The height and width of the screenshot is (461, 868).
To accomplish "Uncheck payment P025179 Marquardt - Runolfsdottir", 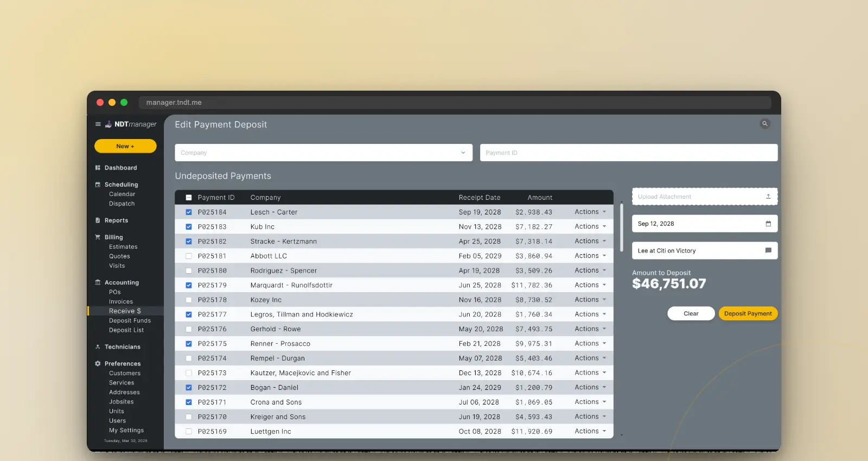I will 189,286.
